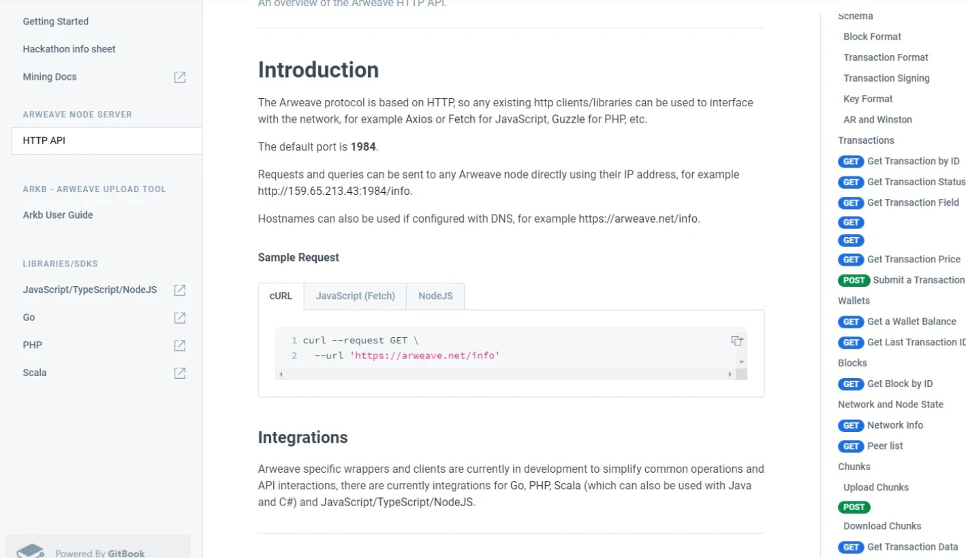
Task: Click GET badge for Get Transaction Data
Action: (x=851, y=547)
